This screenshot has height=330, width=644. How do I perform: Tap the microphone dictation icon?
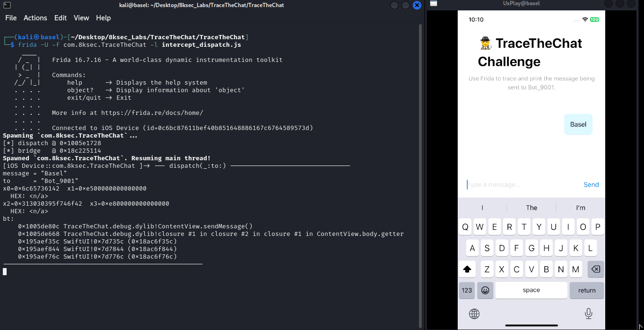[589, 313]
